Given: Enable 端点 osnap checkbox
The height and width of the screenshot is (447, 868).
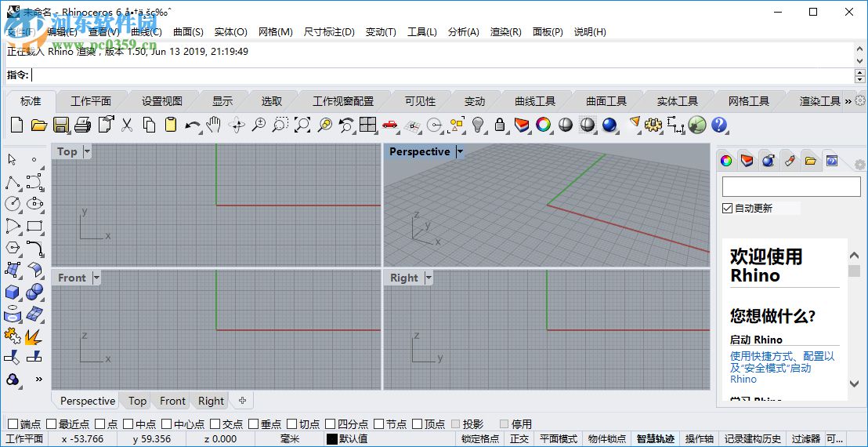Looking at the screenshot, I should pyautogui.click(x=13, y=424).
